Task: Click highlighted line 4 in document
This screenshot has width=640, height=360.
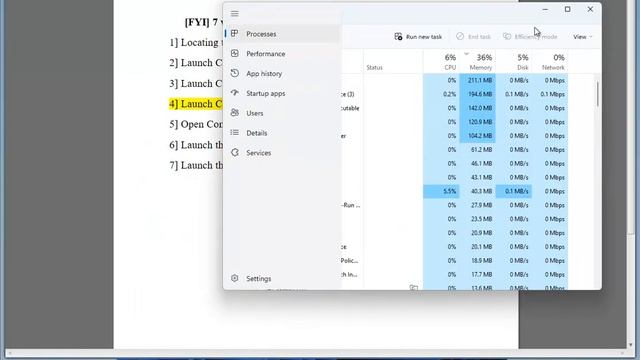Action: click(x=196, y=104)
